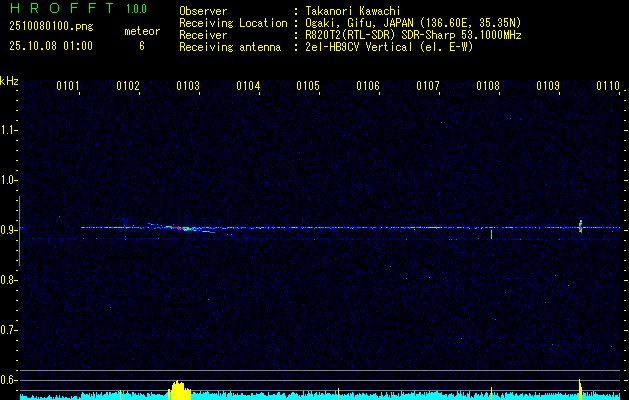Viewport: 629px width, 400px height.
Task: Click the 0103 time marker
Action: click(x=188, y=86)
